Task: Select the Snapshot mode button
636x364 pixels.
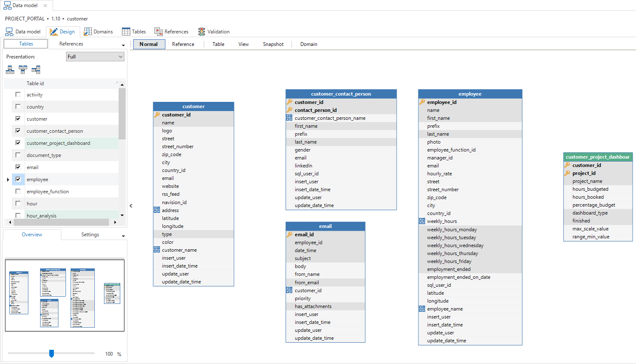Action: [273, 44]
